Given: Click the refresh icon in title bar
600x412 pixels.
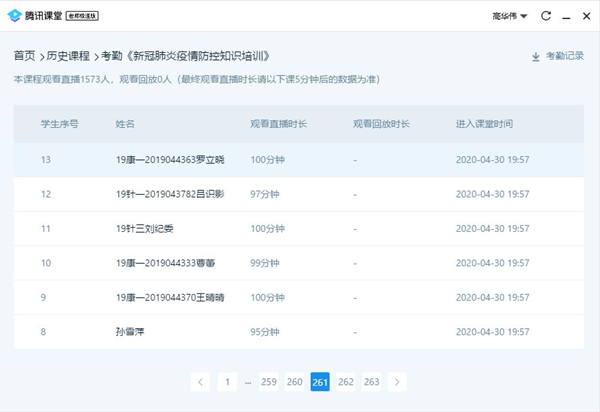Looking at the screenshot, I should 545,16.
